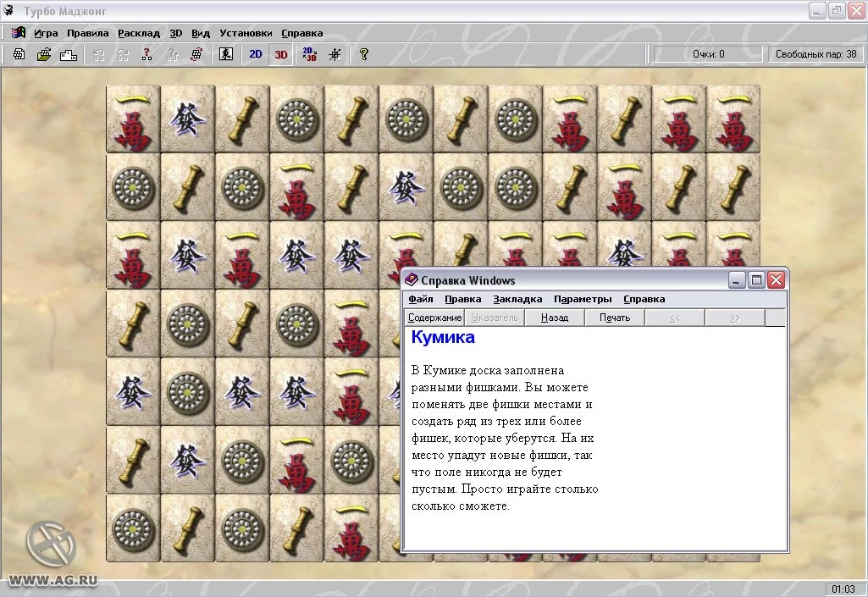Start a new game from the toolbar
The width and height of the screenshot is (868, 597).
pyautogui.click(x=19, y=54)
